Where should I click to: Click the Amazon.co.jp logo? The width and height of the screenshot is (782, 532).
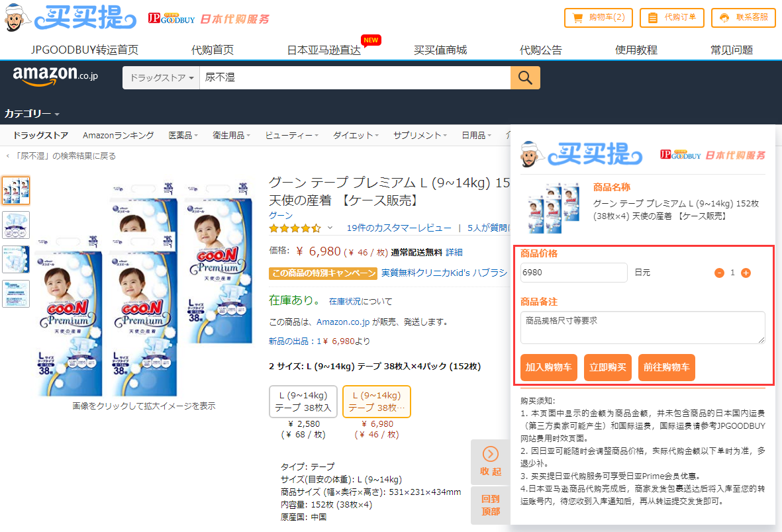point(56,76)
